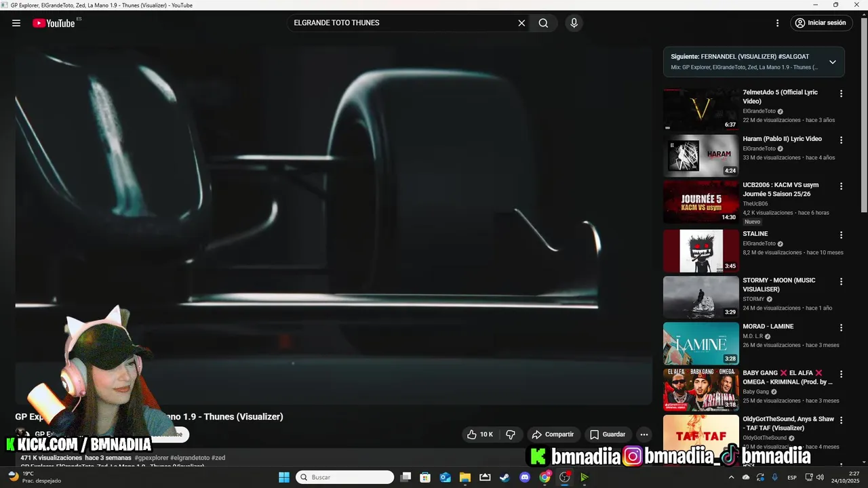The width and height of the screenshot is (868, 488).
Task: Click the ESP language indicator
Action: pos(792,478)
